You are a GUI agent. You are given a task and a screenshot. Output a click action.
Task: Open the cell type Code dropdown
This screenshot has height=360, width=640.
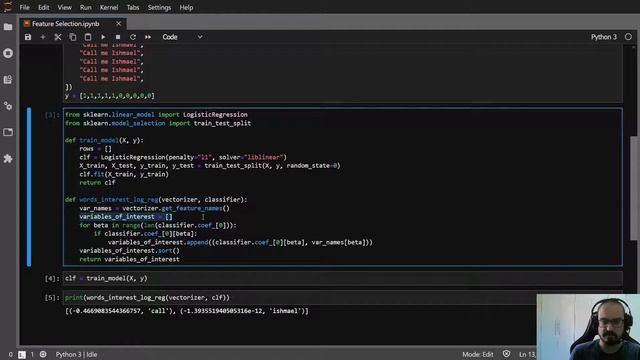182,37
